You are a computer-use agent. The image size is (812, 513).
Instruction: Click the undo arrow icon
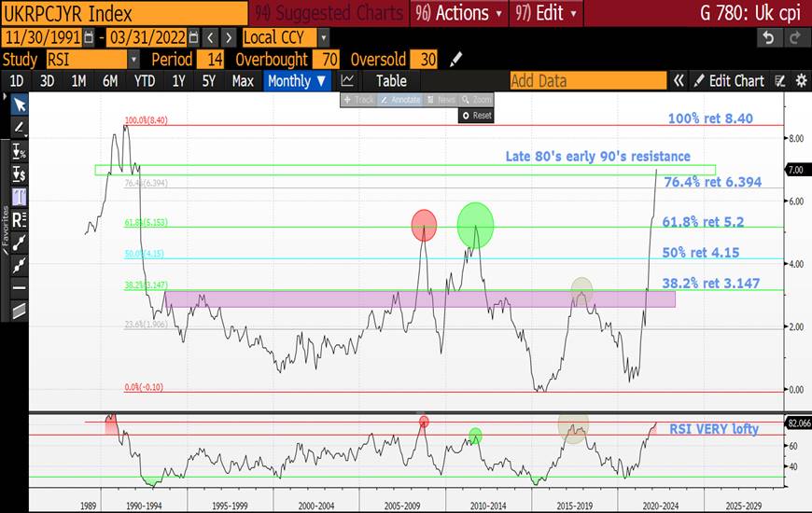(x=768, y=37)
